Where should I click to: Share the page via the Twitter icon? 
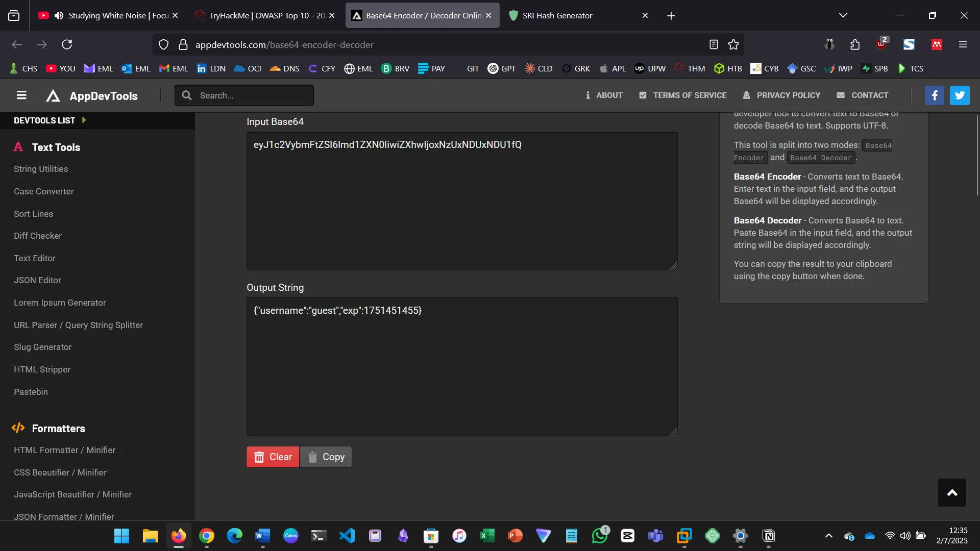tap(960, 95)
